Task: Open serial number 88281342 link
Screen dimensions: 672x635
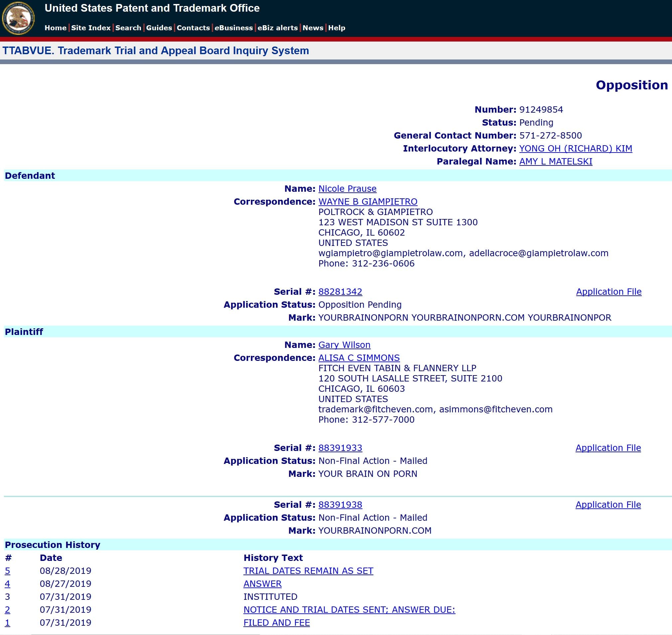Action: [x=340, y=291]
